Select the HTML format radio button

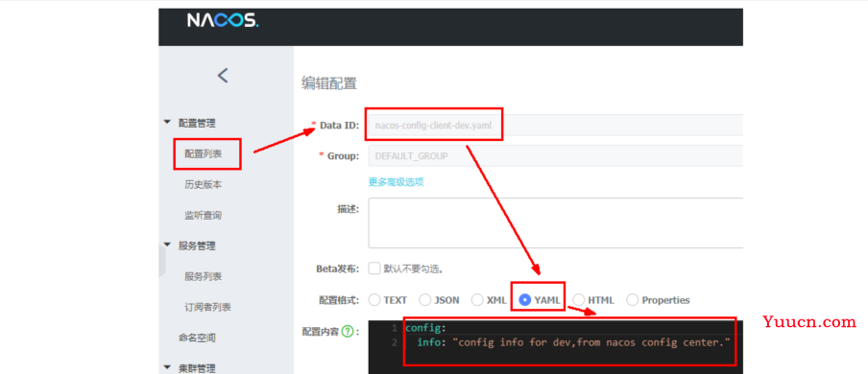[578, 300]
